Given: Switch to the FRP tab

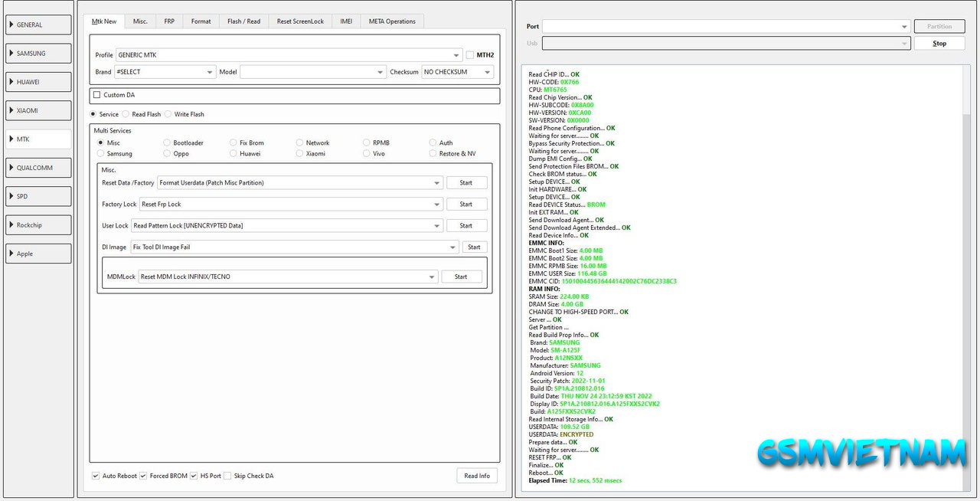Looking at the screenshot, I should coord(169,21).
